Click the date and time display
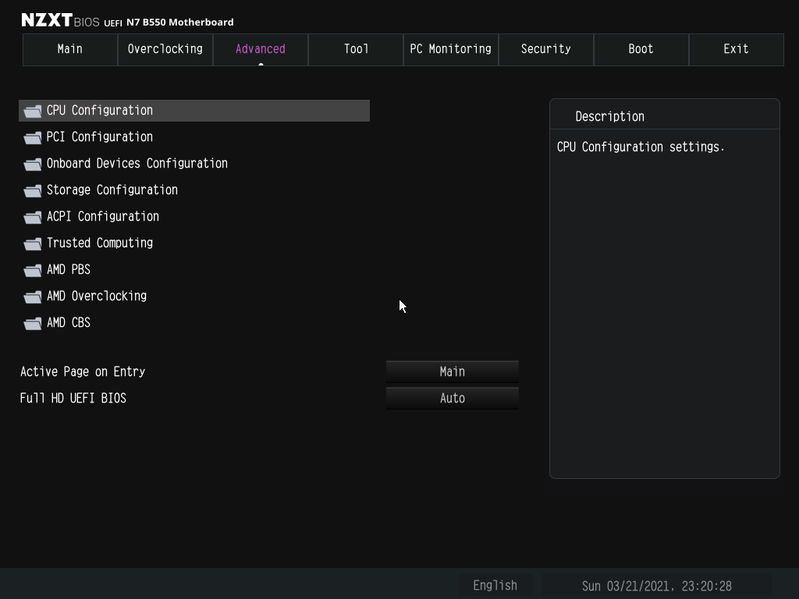The image size is (799, 599). tap(656, 586)
